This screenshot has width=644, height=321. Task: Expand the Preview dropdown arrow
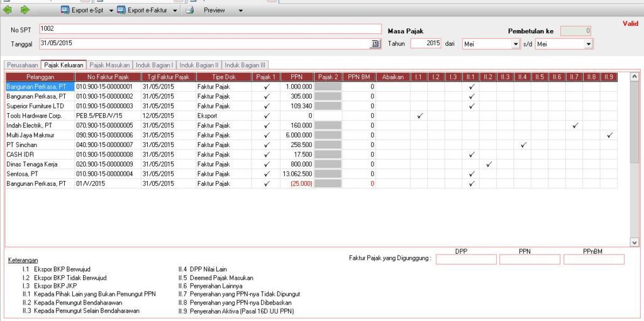coord(240,11)
